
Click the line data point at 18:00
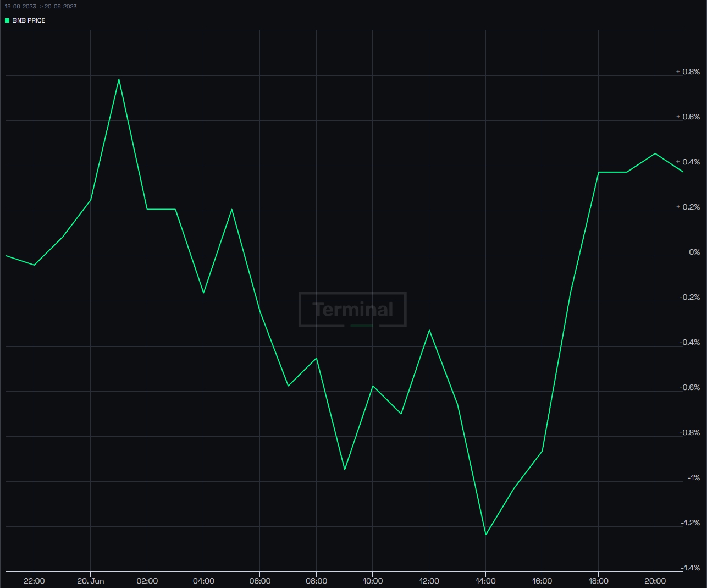599,172
